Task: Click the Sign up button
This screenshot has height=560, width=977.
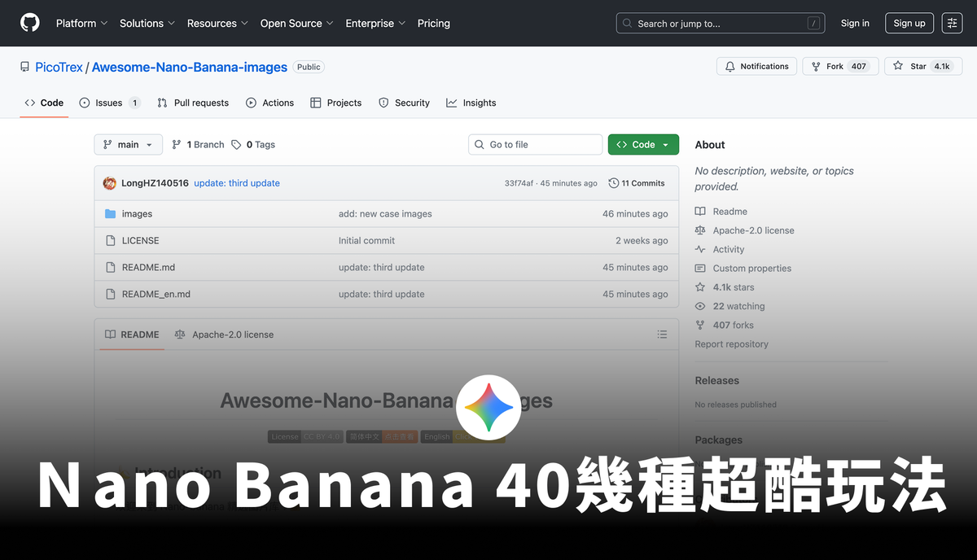Action: click(x=909, y=24)
